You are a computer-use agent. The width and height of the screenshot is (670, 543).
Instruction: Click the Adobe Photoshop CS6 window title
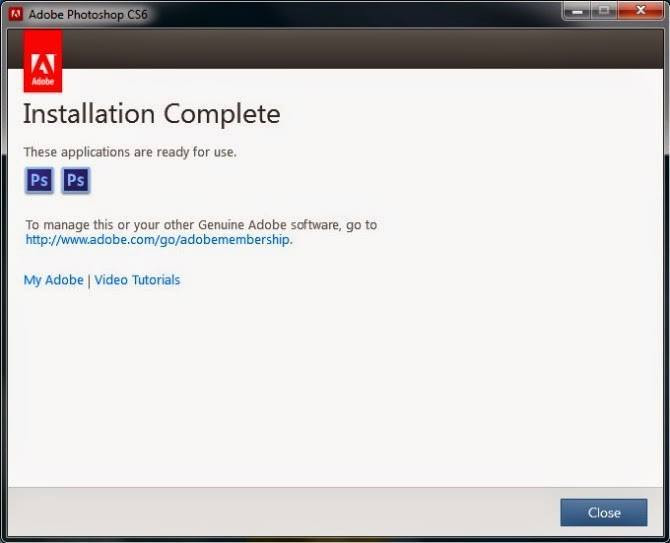point(88,15)
